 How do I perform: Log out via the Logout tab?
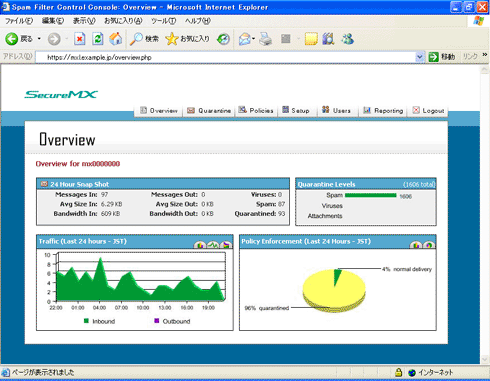428,110
